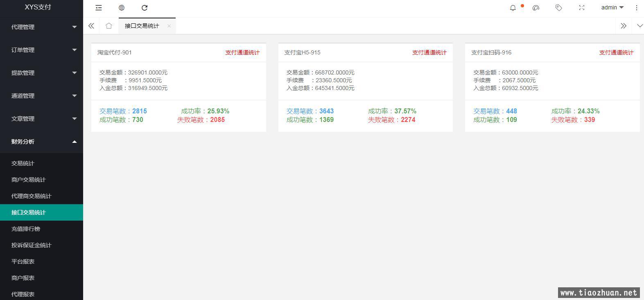The height and width of the screenshot is (300, 644).
Task: Click fee value 9951.5000元
Action: click(x=145, y=80)
